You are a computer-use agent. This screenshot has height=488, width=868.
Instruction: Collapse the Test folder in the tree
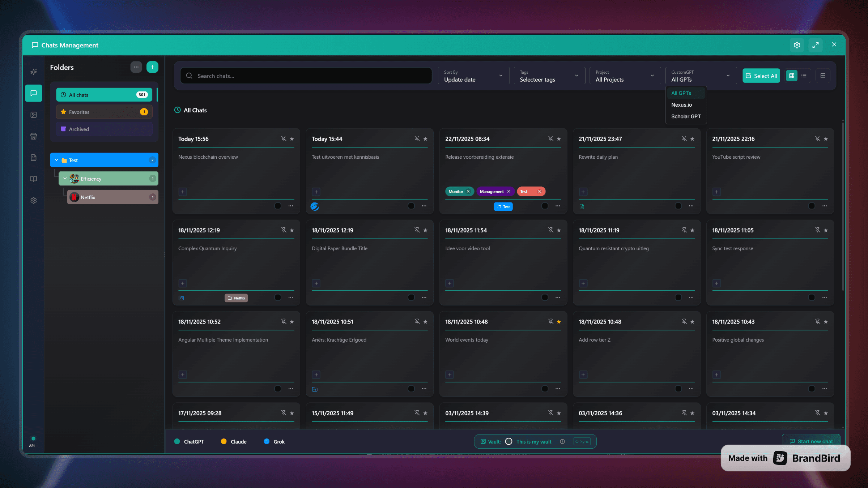point(56,160)
